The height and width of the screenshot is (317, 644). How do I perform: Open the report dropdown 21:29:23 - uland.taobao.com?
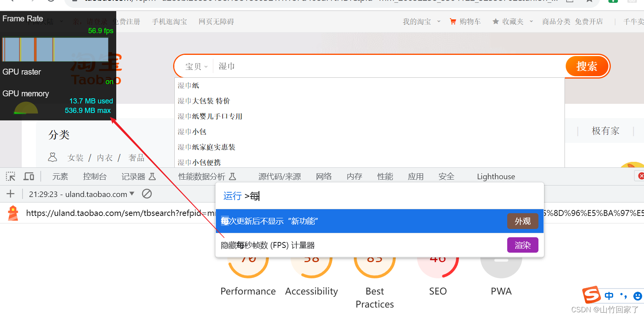point(81,194)
